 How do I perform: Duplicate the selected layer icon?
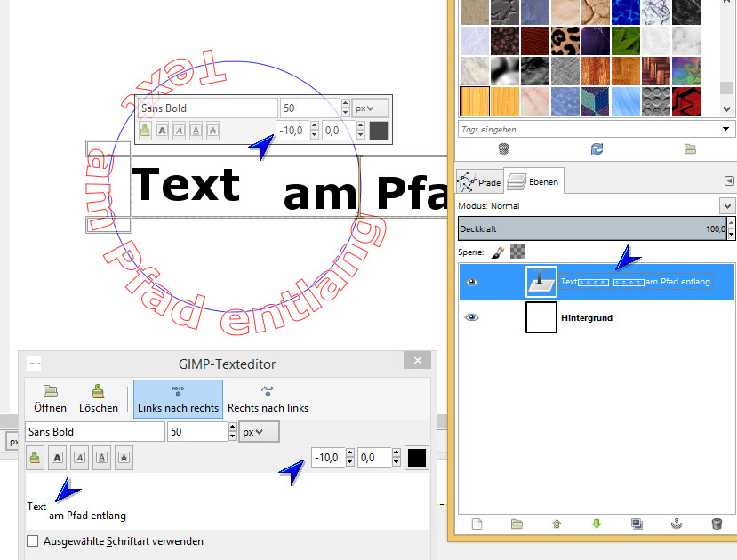click(x=637, y=524)
